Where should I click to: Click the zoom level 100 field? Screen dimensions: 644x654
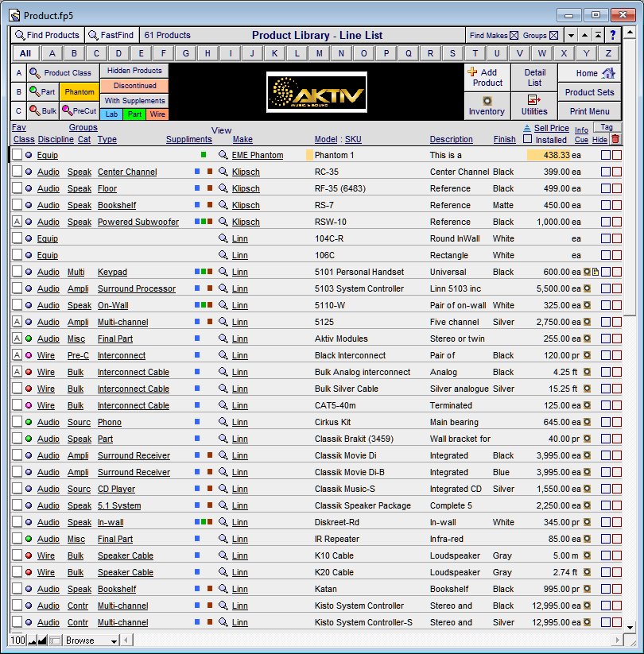18,640
